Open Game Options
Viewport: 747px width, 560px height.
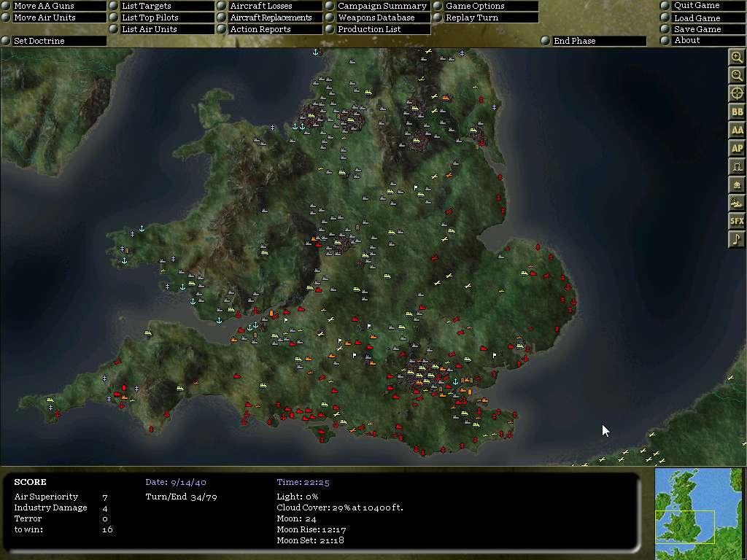486,6
